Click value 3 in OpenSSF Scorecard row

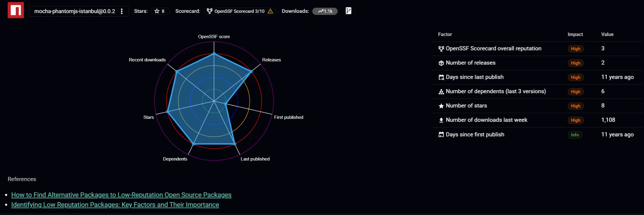[603, 49]
